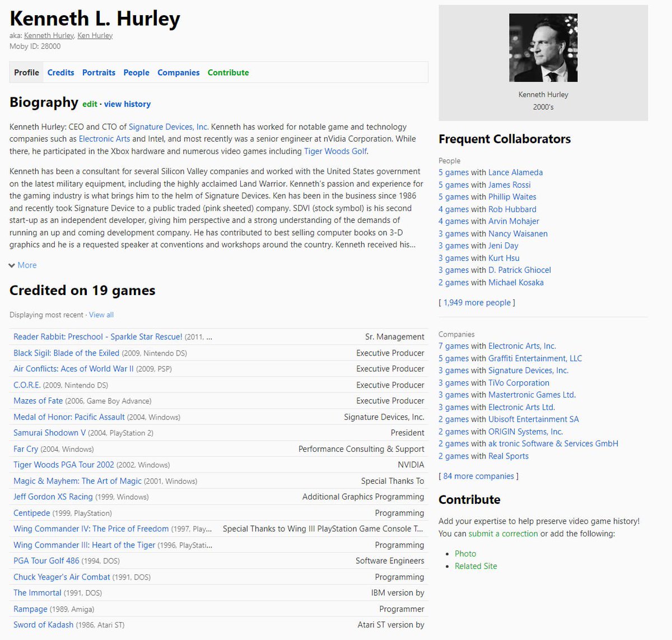Open biography view history
The height and width of the screenshot is (640, 672).
coord(127,104)
